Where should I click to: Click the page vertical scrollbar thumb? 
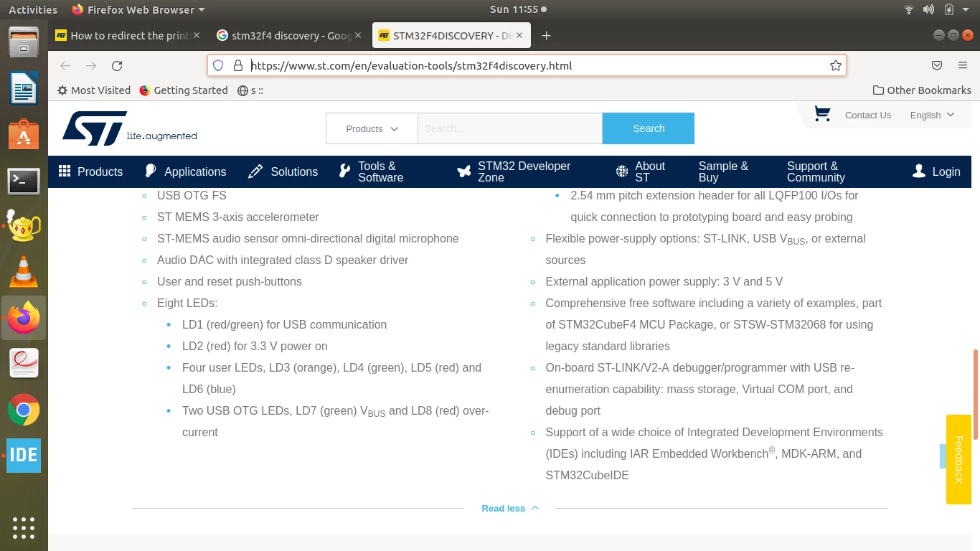pos(975,393)
